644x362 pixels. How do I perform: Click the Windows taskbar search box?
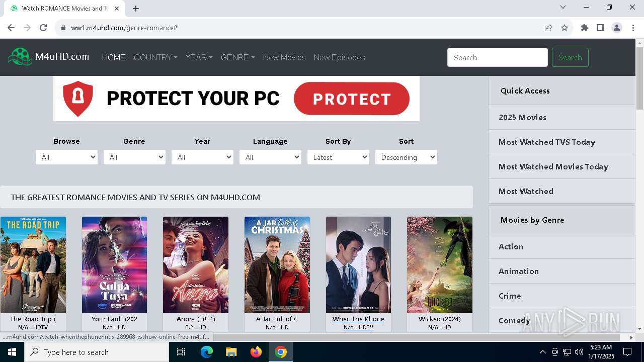click(x=97, y=352)
